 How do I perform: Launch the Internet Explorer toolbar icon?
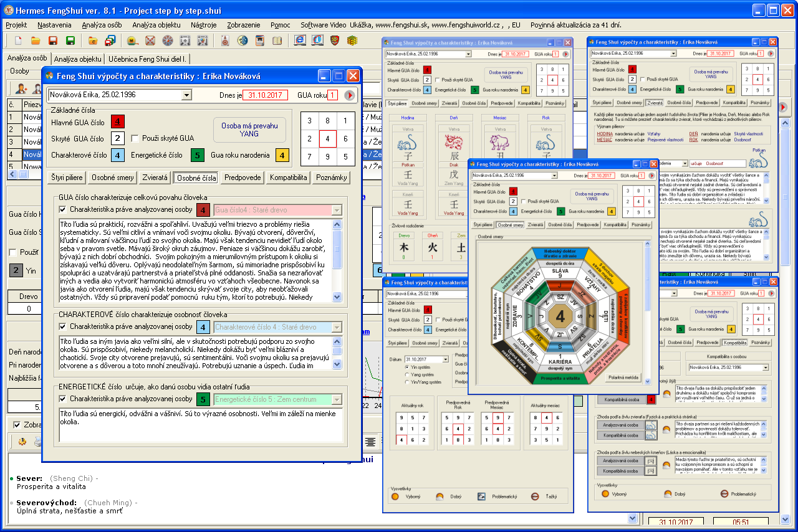pyautogui.click(x=300, y=40)
